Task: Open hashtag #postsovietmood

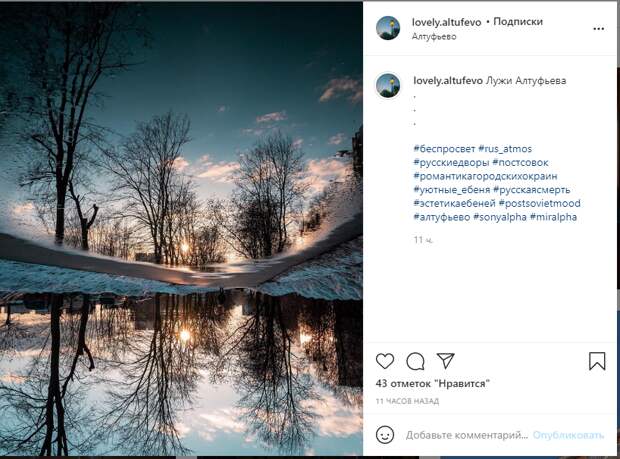Action: [540, 203]
